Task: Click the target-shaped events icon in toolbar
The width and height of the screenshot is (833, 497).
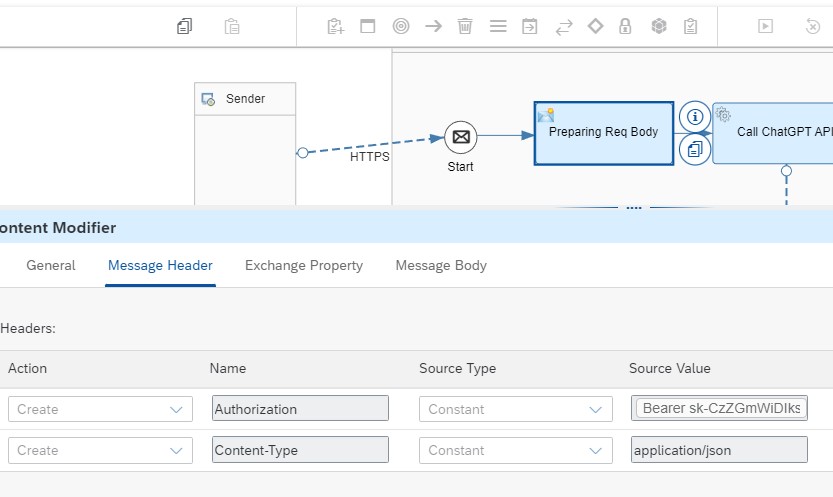Action: tap(401, 27)
